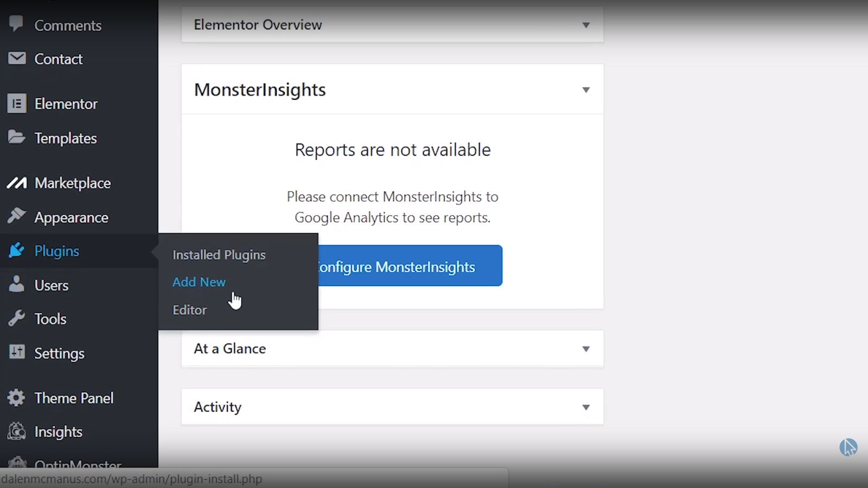The image size is (868, 488).
Task: Expand the Activity panel arrow
Action: 586,407
